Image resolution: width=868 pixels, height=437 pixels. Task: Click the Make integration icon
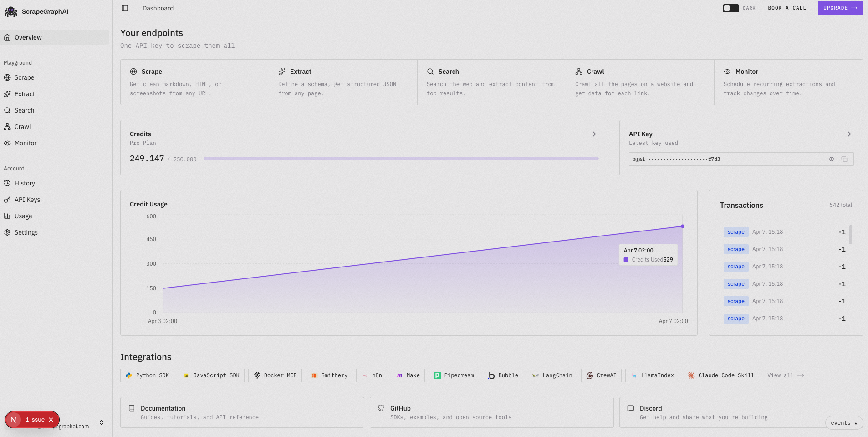[399, 375]
